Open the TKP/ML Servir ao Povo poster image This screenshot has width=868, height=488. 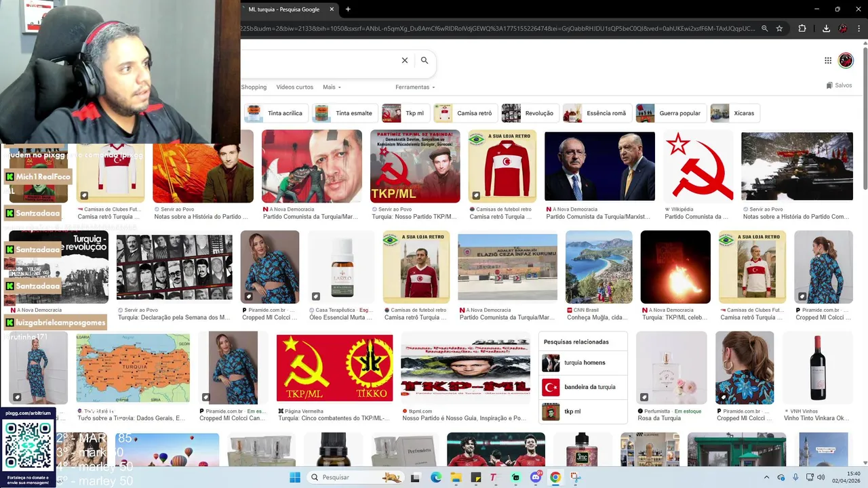(415, 167)
